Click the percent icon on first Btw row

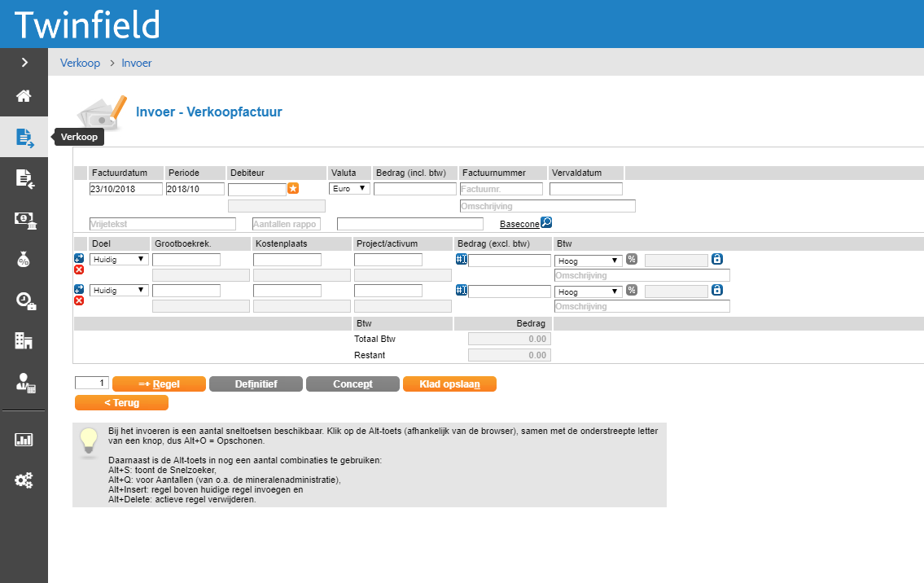pyautogui.click(x=631, y=260)
